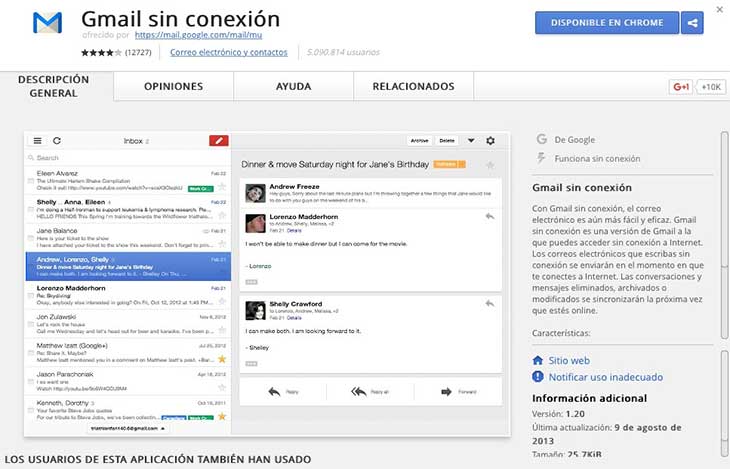Click the star rating display
Image resolution: width=730 pixels, height=469 pixels.
[101, 52]
